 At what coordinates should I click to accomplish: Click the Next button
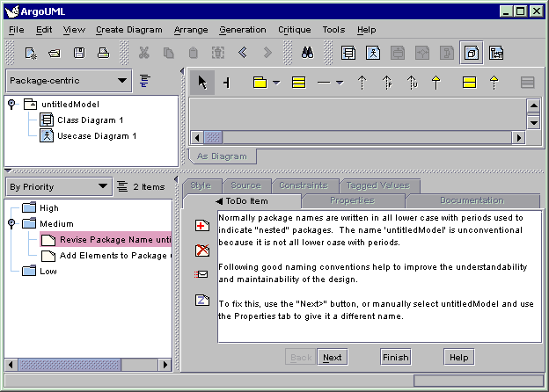click(333, 358)
